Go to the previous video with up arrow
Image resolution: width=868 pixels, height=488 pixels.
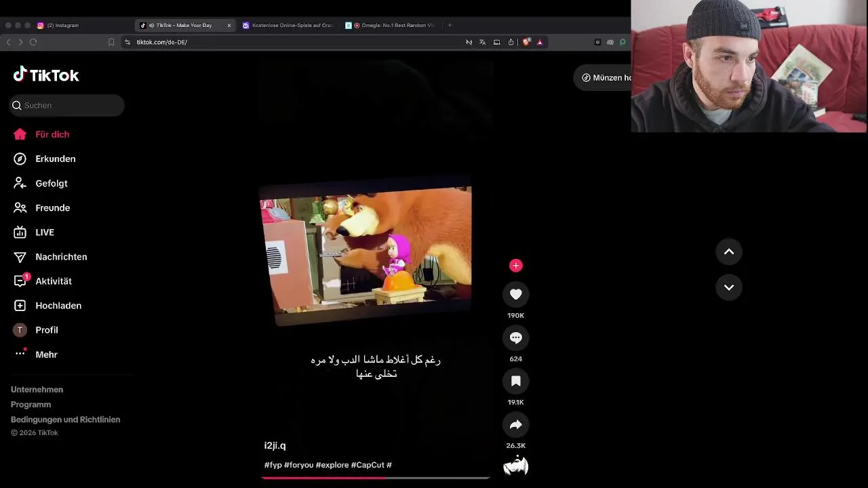pyautogui.click(x=728, y=251)
